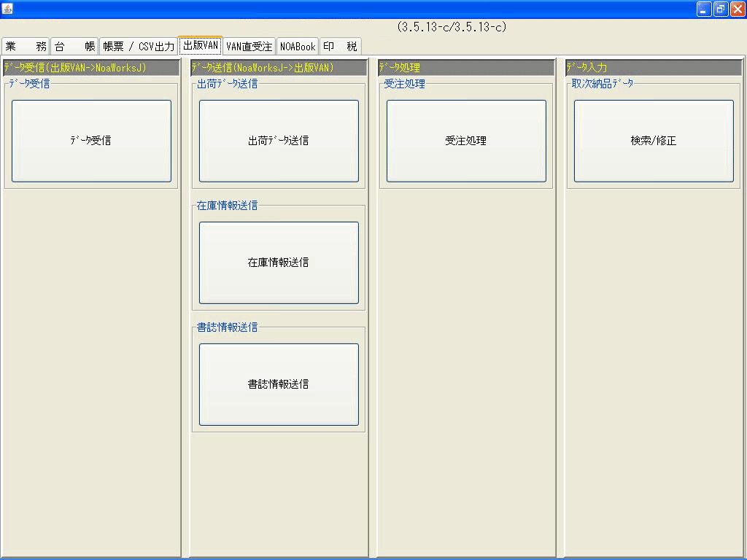
Task: Open the NOABook tab
Action: (x=297, y=45)
